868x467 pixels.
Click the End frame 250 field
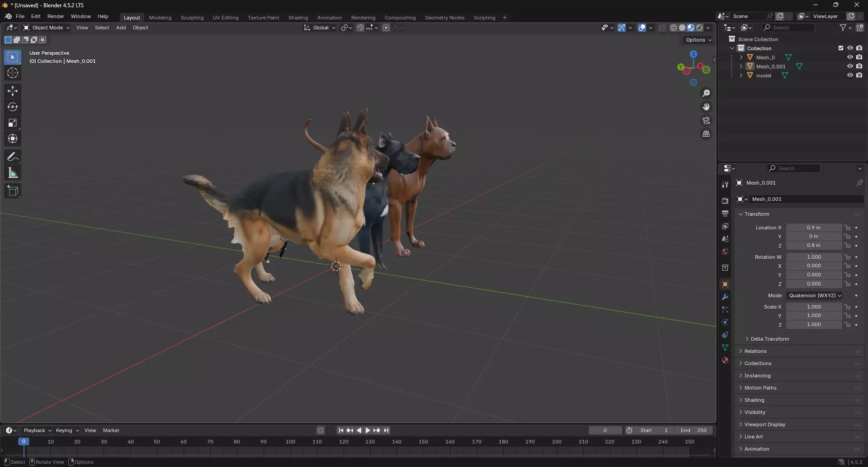pyautogui.click(x=693, y=430)
